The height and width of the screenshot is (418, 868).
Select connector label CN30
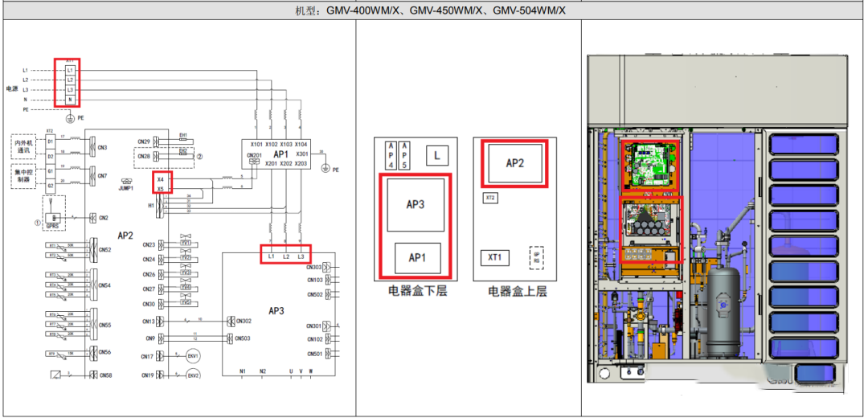(x=149, y=304)
